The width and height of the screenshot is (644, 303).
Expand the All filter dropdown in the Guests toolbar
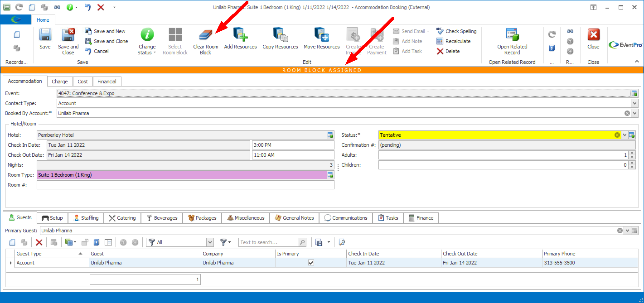[210, 242]
